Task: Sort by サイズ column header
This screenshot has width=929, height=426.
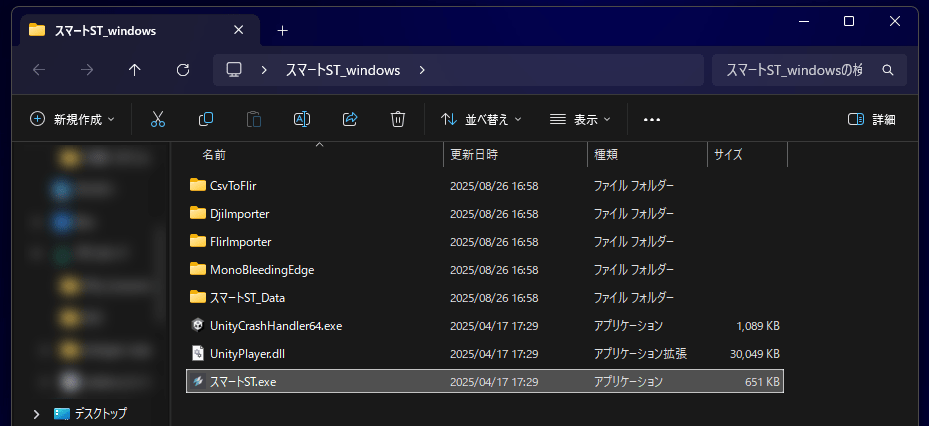Action: (x=728, y=155)
